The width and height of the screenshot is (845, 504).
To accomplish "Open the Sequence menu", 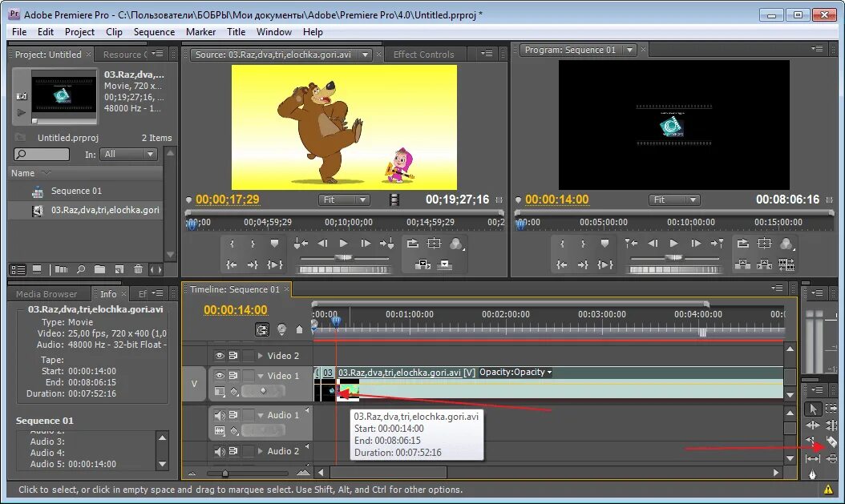I will click(154, 32).
